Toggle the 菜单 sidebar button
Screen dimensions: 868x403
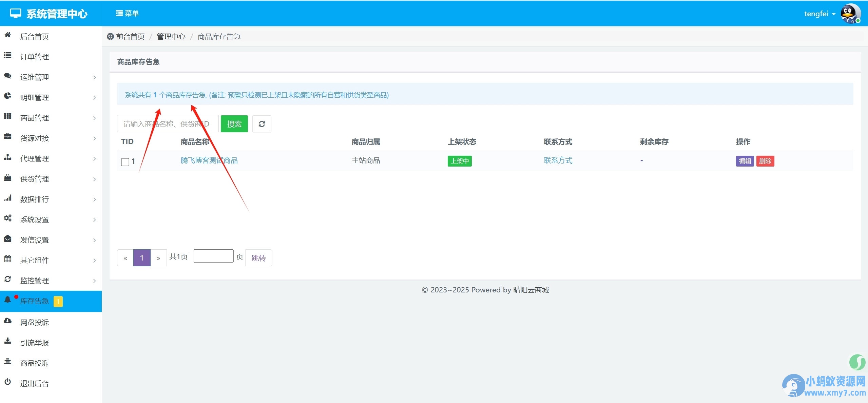[x=127, y=13]
